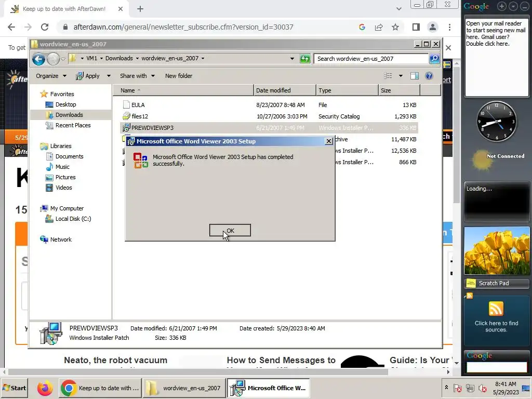Share this page icon in Chrome
Screen dimensions: 532x399
click(379, 27)
